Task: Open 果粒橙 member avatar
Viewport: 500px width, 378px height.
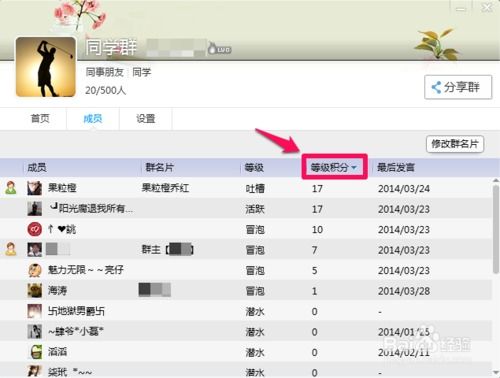Action: (x=35, y=188)
